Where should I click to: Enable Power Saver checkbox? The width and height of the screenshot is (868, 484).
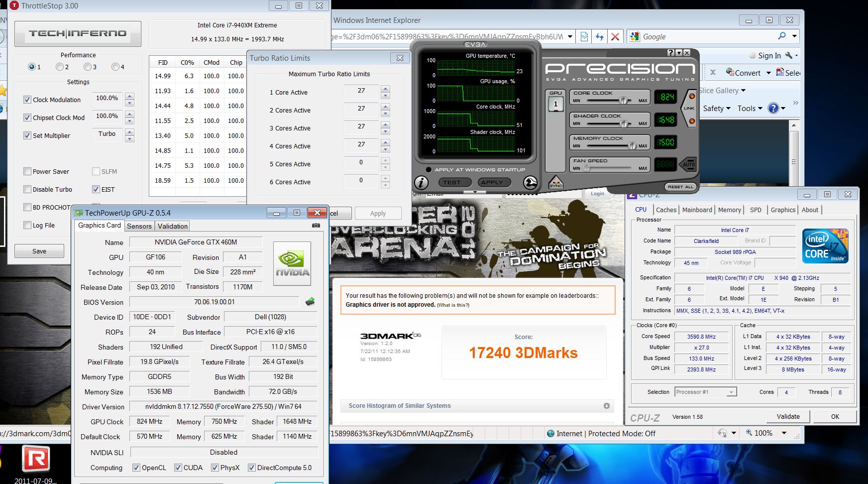[x=27, y=171]
